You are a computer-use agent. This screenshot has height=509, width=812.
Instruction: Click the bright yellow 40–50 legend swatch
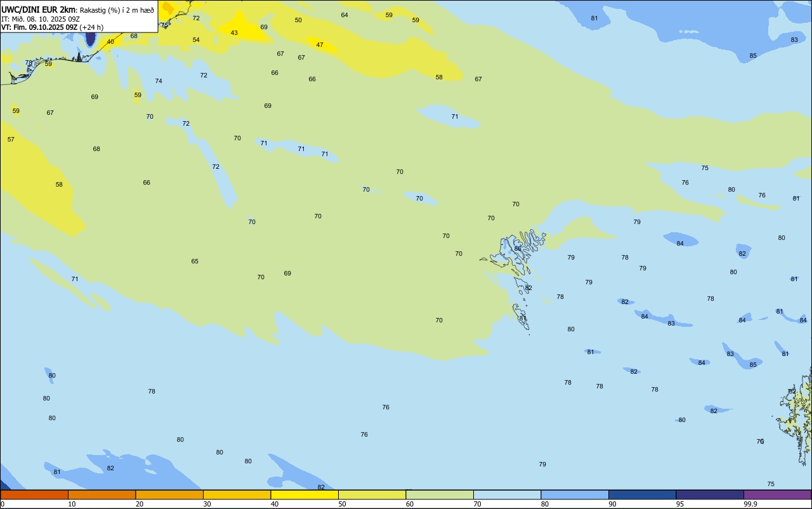304,494
